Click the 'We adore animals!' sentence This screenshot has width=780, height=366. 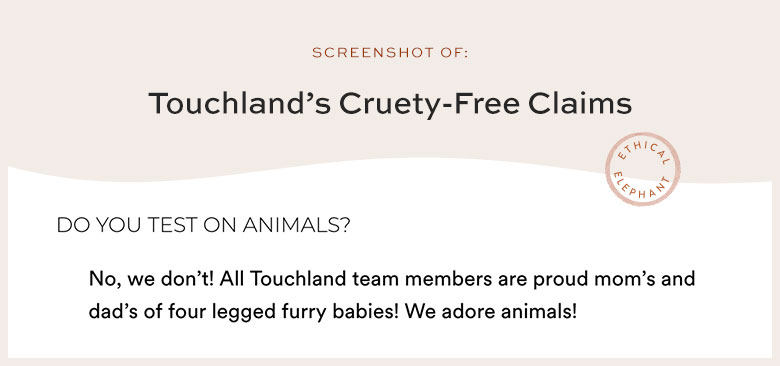pyautogui.click(x=491, y=312)
